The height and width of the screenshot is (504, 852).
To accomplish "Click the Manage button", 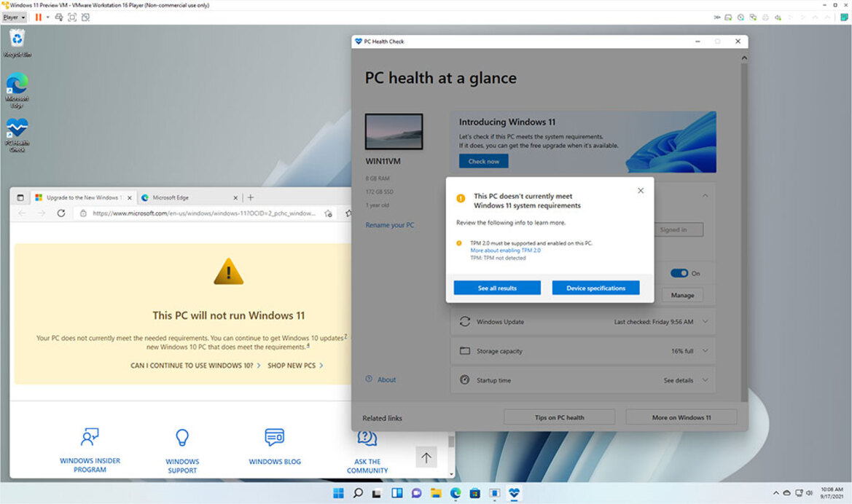I will pos(682,295).
